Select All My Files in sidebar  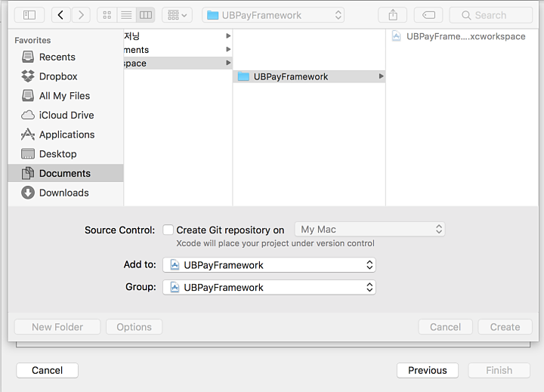(x=66, y=96)
